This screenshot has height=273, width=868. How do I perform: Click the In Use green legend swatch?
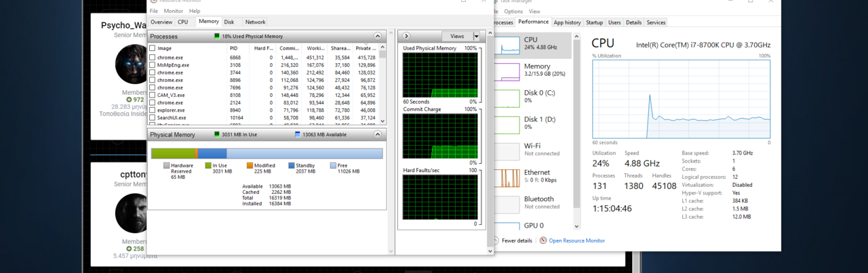pos(208,165)
